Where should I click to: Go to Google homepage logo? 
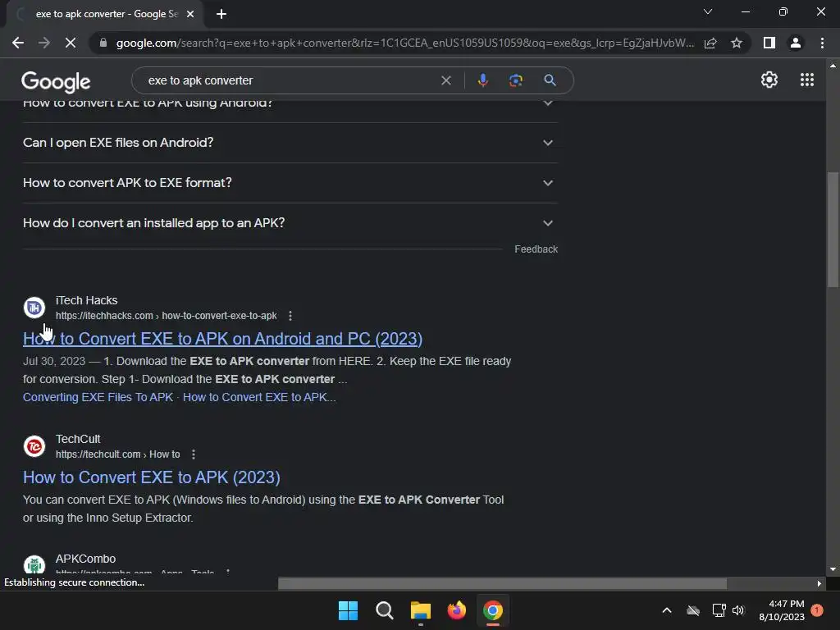[x=56, y=82]
